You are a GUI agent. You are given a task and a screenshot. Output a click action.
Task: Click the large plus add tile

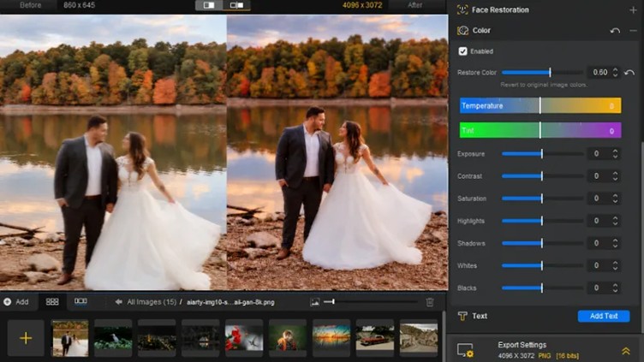(x=26, y=338)
